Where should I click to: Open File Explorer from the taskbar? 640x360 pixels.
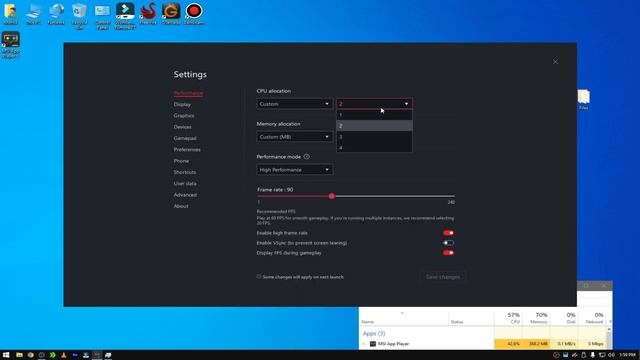pos(19,355)
